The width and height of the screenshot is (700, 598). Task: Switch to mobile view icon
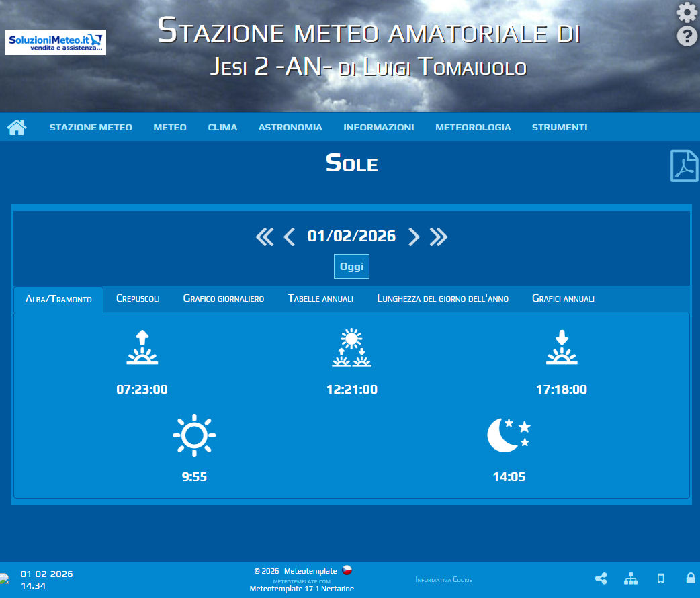[x=660, y=579]
